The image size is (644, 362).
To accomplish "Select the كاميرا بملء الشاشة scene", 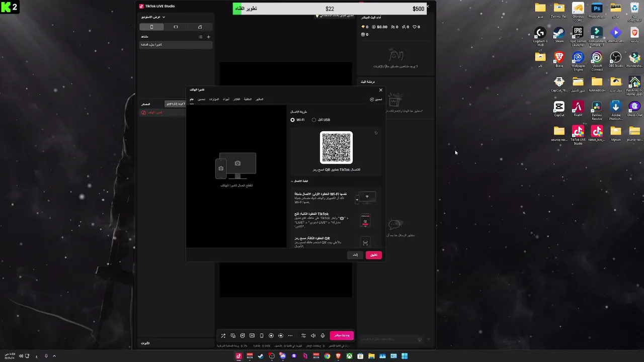I will [176, 45].
